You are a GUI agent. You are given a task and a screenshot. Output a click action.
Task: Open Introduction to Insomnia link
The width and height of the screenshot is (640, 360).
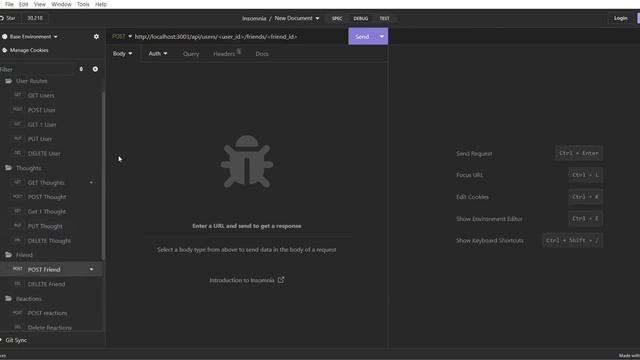tap(246, 280)
